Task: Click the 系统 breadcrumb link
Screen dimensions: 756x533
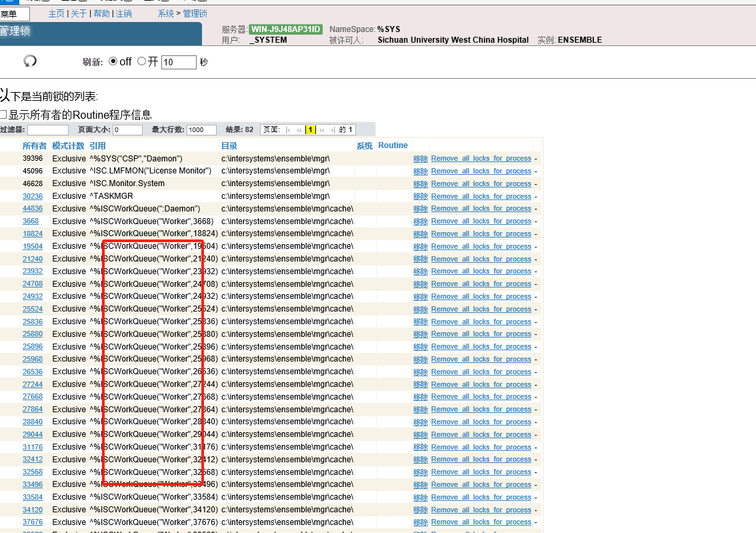Action: [x=165, y=13]
